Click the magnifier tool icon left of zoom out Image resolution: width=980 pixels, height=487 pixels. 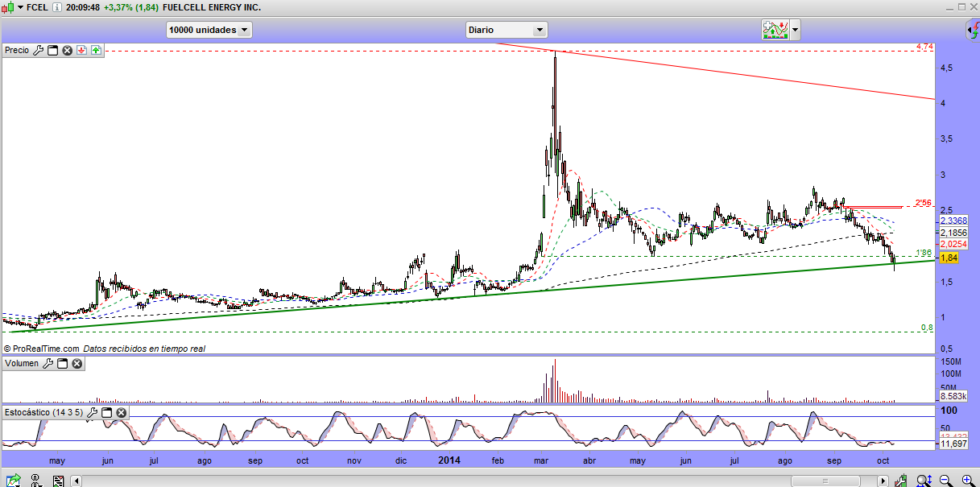click(x=924, y=481)
